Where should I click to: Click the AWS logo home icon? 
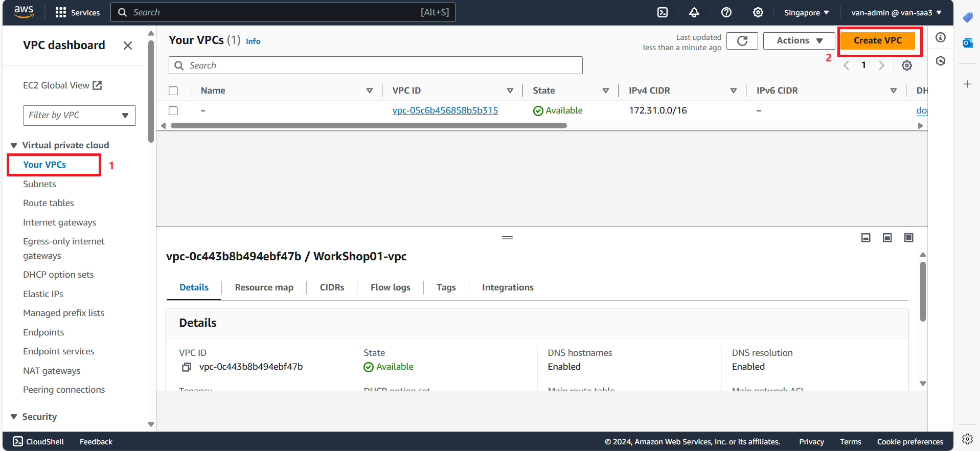[x=24, y=12]
